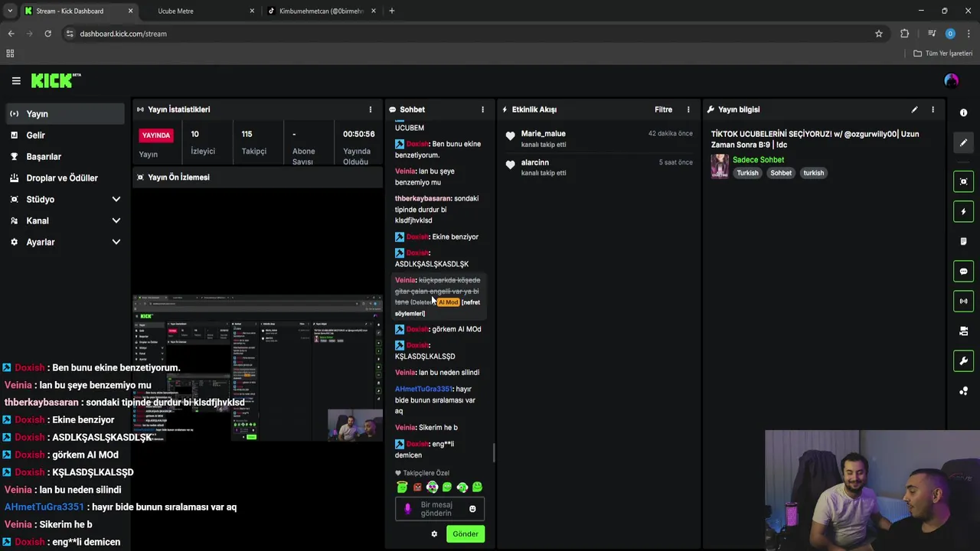Switch to the Ucube Metre browser tab

click(175, 11)
